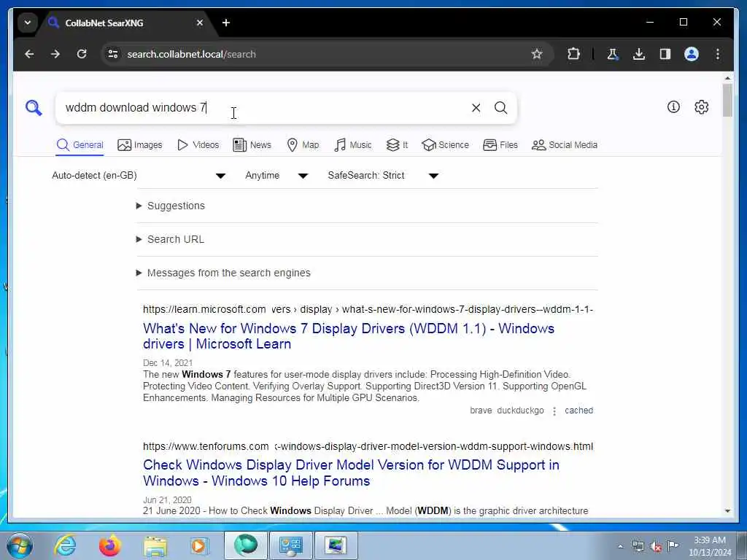Screen dimensions: 747x560
Task: Open the Anytime time range dropdown
Action: pyautogui.click(x=276, y=176)
